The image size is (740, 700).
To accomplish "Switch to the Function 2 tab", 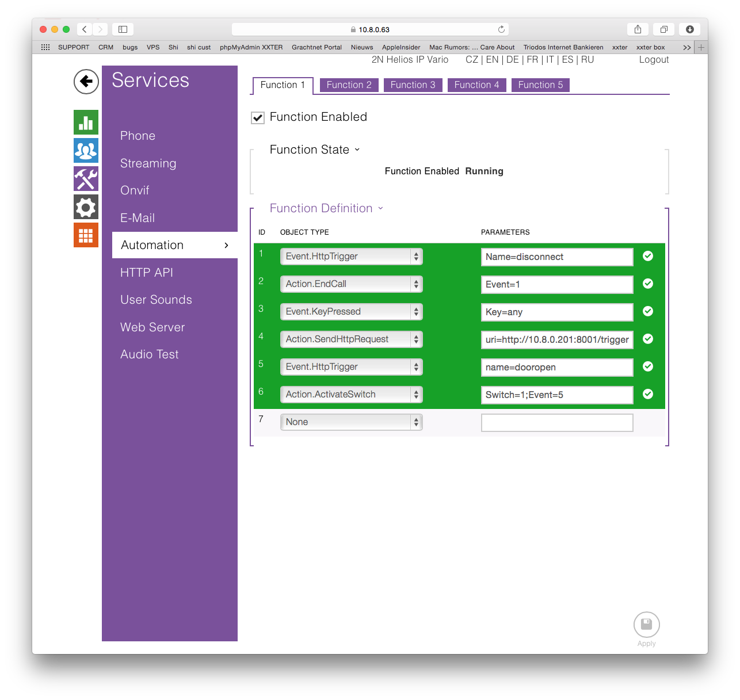I will coord(349,85).
